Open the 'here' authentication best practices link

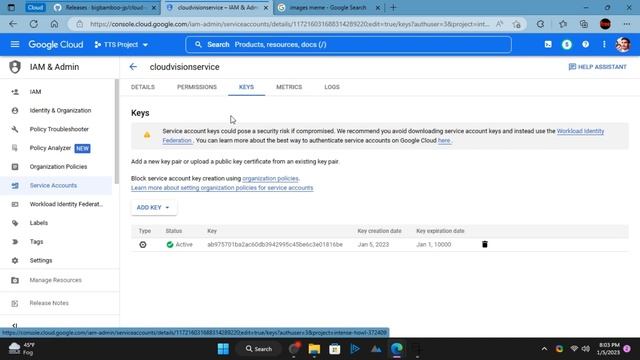click(444, 140)
